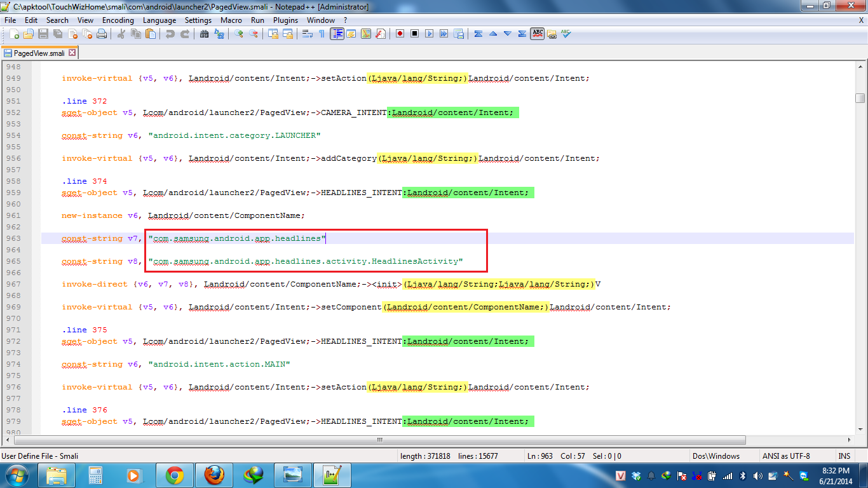
Task: Toggle word wrap in the toolbar
Action: click(307, 34)
